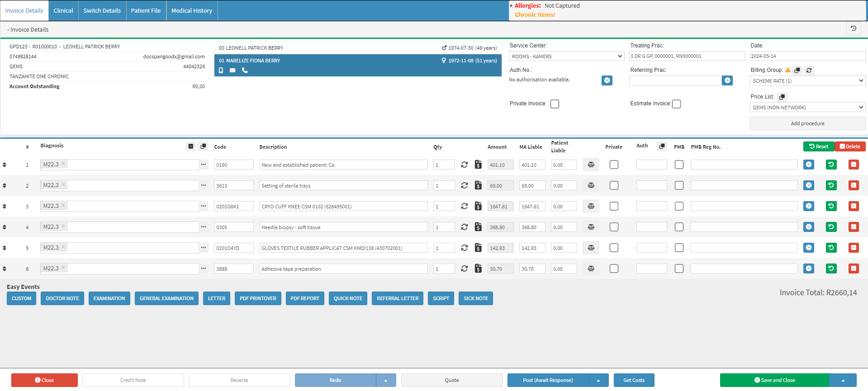The image size is (868, 391).
Task: Expand the Save and Close options arrow
Action: click(x=843, y=380)
